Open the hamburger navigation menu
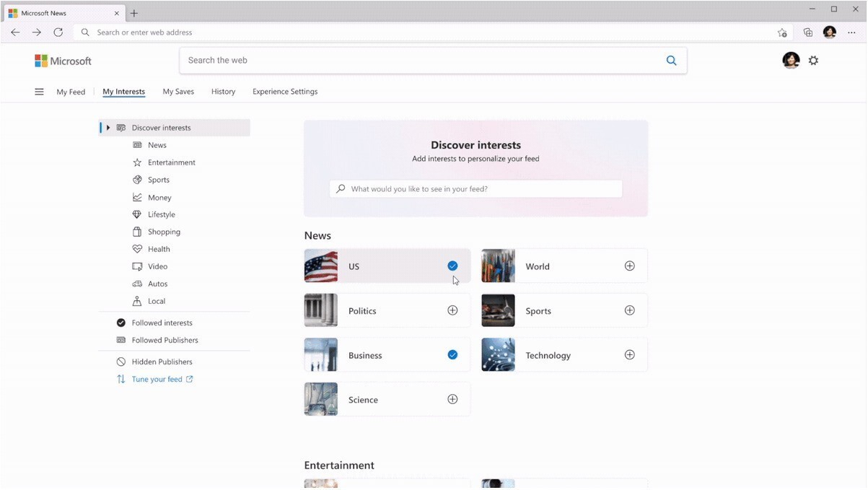Viewport: 868px width, 490px height. [39, 92]
